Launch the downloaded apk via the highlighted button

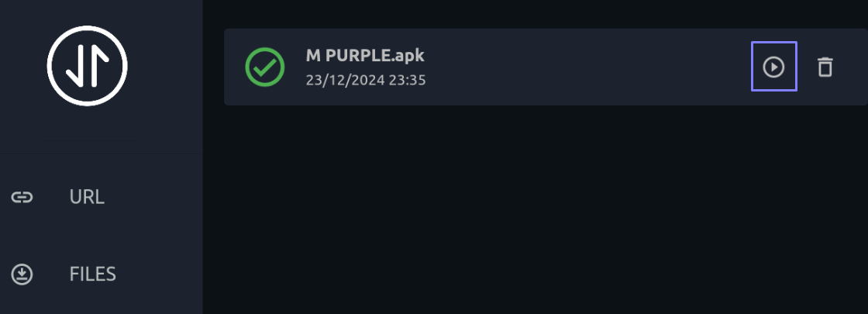tap(773, 67)
